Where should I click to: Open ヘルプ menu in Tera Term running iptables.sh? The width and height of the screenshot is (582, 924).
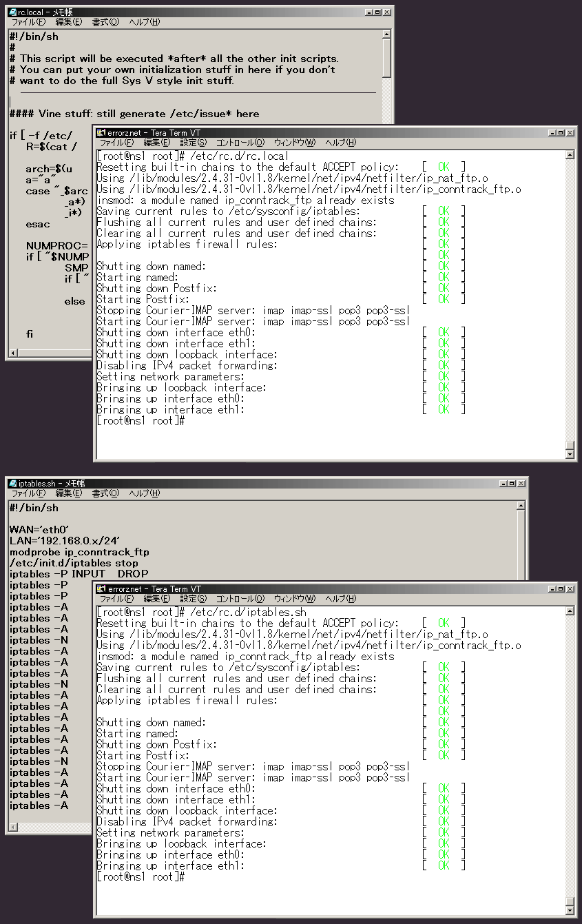click(x=340, y=599)
